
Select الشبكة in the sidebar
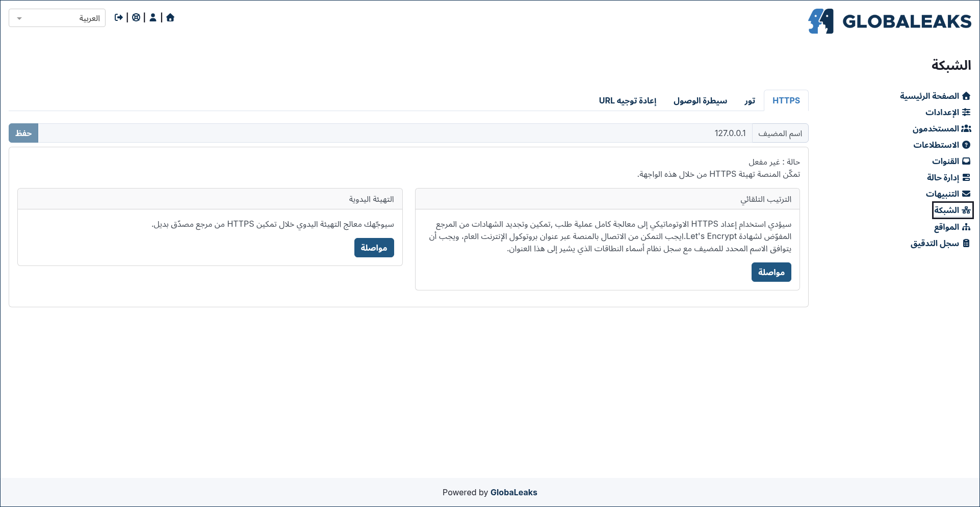click(x=952, y=210)
